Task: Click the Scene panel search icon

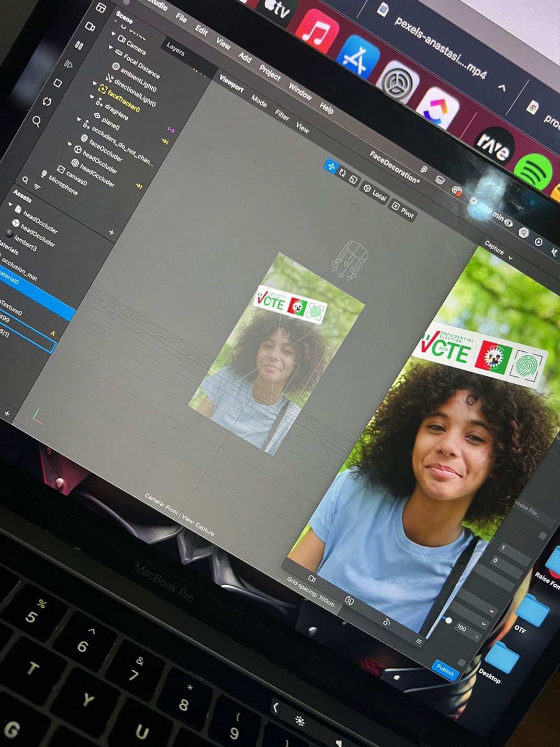Action: pyautogui.click(x=25, y=180)
